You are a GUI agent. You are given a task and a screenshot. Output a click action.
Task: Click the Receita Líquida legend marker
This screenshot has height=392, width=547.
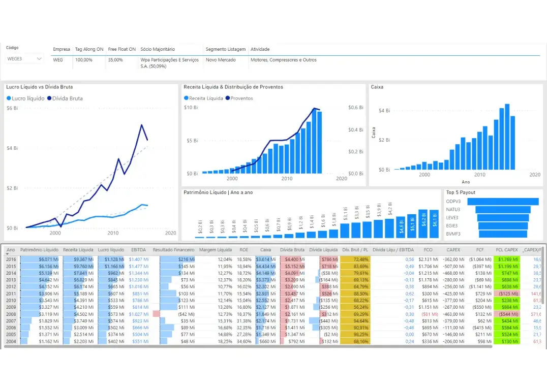186,99
